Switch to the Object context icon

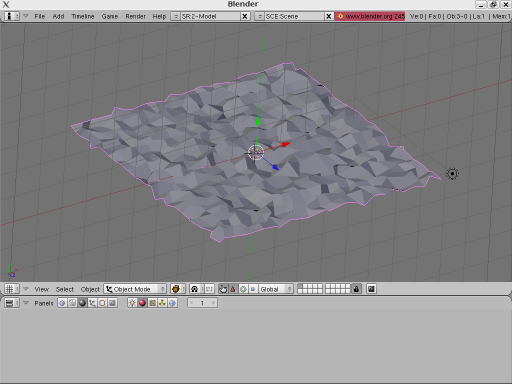pyautogui.click(x=92, y=303)
